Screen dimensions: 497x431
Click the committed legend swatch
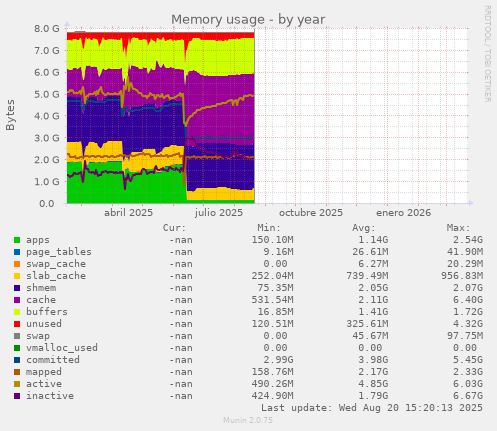[17, 360]
